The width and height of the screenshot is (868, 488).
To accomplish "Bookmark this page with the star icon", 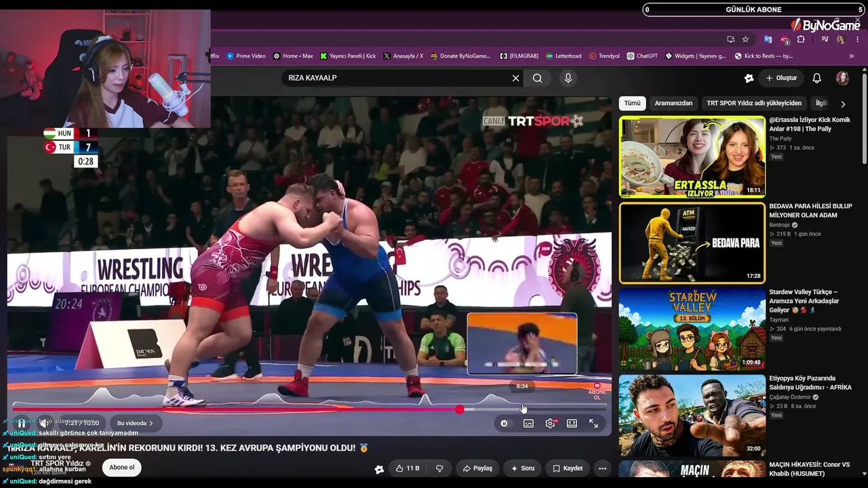I will [x=745, y=39].
